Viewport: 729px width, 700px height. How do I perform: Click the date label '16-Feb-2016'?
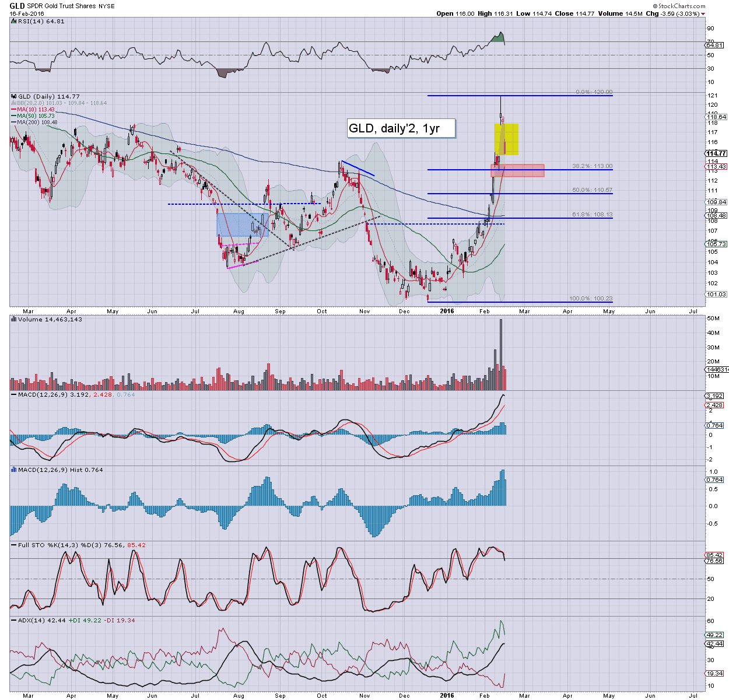pos(27,13)
